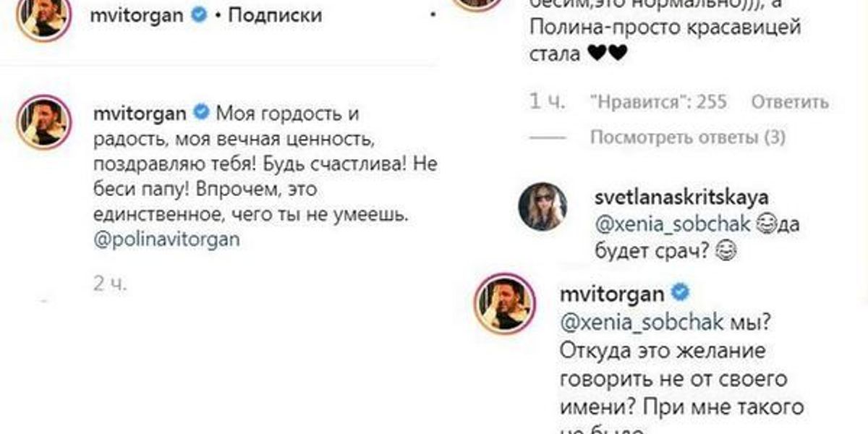The width and height of the screenshot is (868, 434).
Task: Click verified badge in caption username
Action: point(201,112)
